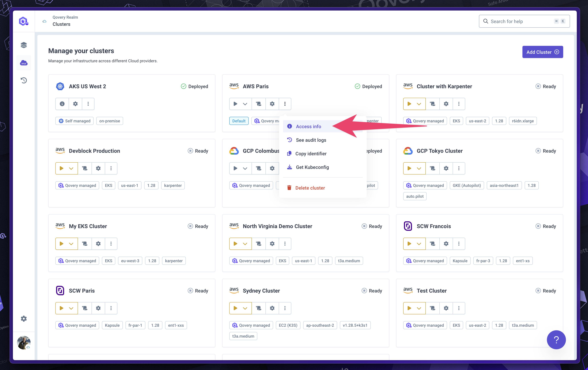Expand deploy chevron for SCW Francois
Viewport: 588px width, 370px height.
tap(419, 244)
